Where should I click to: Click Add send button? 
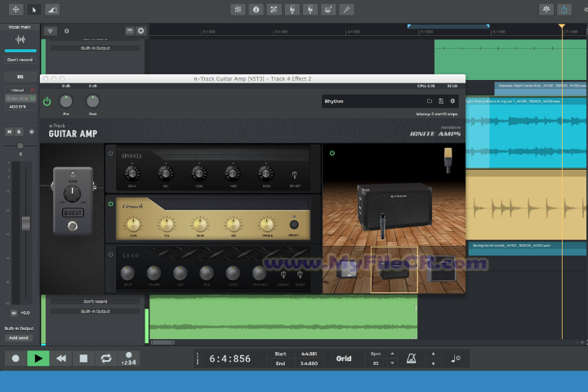point(19,337)
